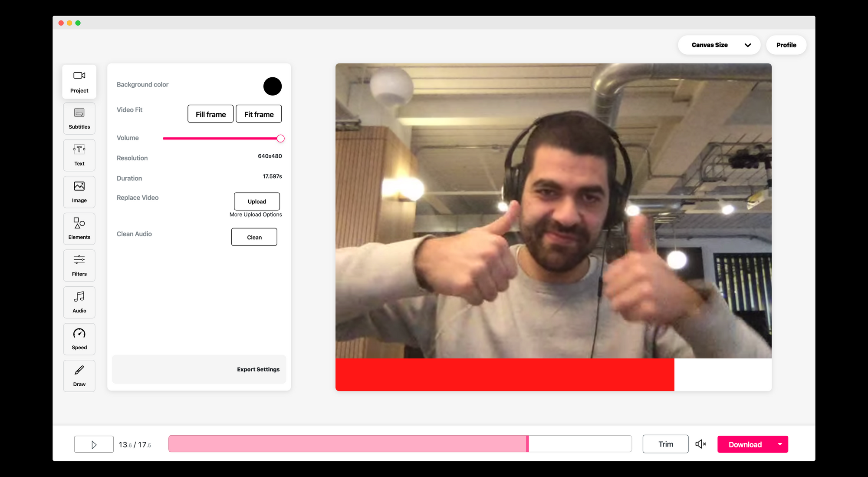Choose Fit frame video fit
868x477 pixels.
(259, 114)
